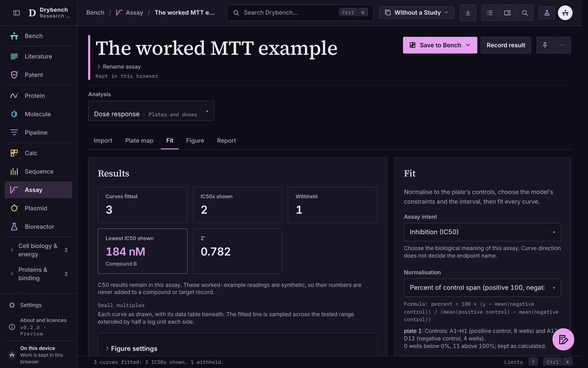Viewport: 588px width, 368px height.
Task: Click the list view icon in top bar
Action: [x=490, y=13]
